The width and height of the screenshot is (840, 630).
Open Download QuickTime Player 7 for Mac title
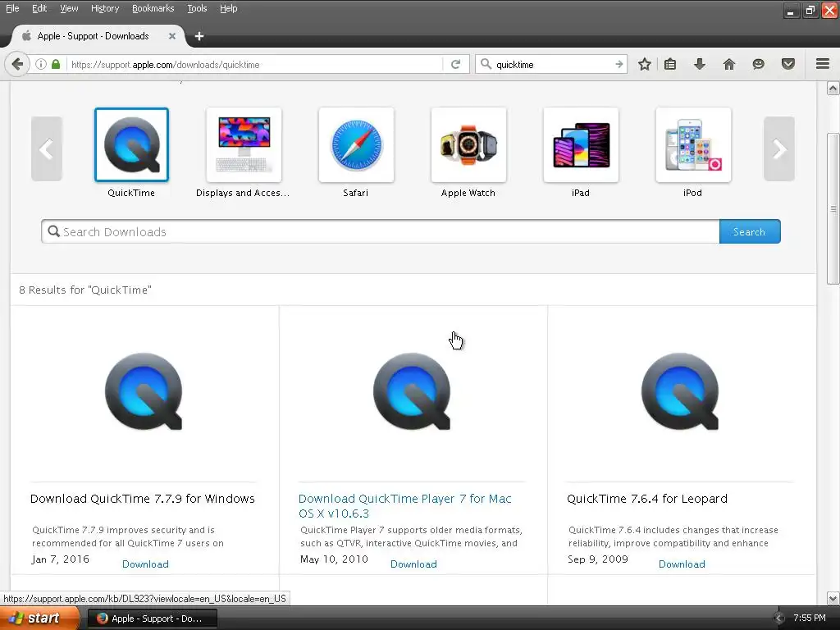[x=405, y=505]
